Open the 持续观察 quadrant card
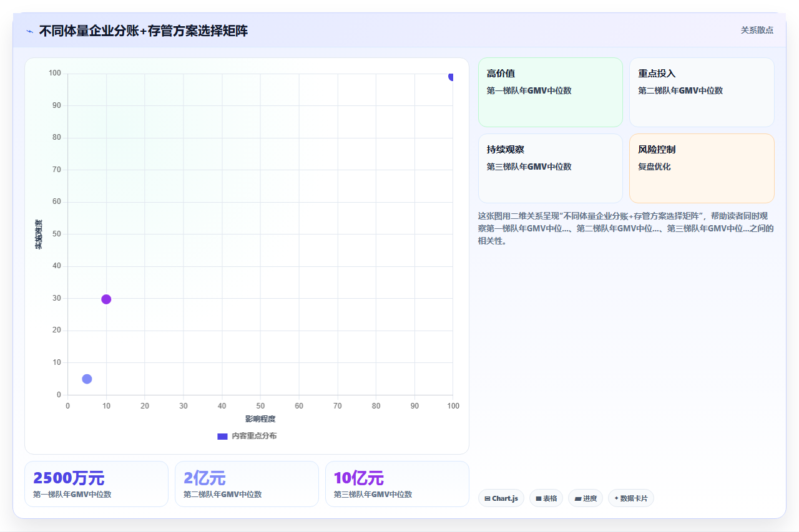 pos(551,168)
